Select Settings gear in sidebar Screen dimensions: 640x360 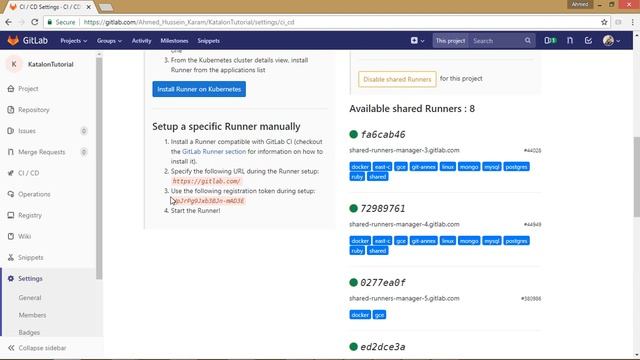(11, 278)
